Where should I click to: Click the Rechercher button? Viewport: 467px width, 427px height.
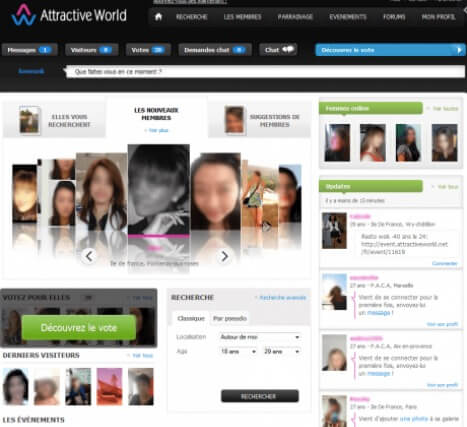(260, 396)
